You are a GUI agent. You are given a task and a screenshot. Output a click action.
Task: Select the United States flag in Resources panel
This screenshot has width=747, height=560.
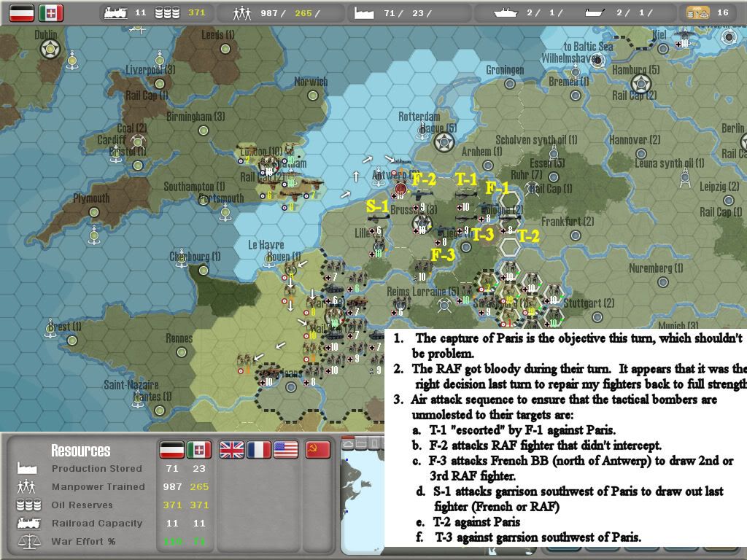click(286, 449)
